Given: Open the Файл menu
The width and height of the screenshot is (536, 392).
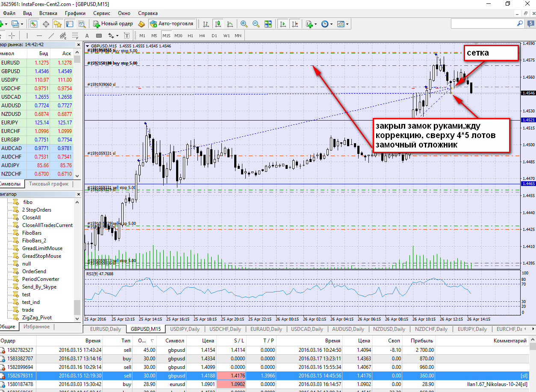Looking at the screenshot, I should 9,13.
